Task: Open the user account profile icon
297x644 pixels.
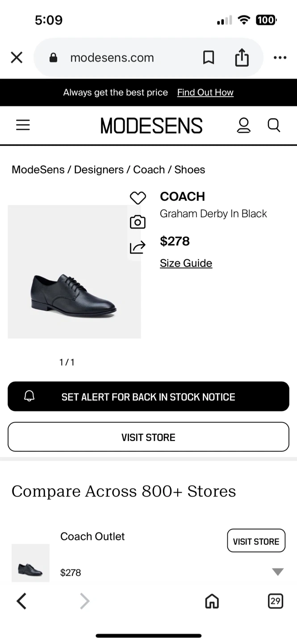Action: click(x=243, y=125)
